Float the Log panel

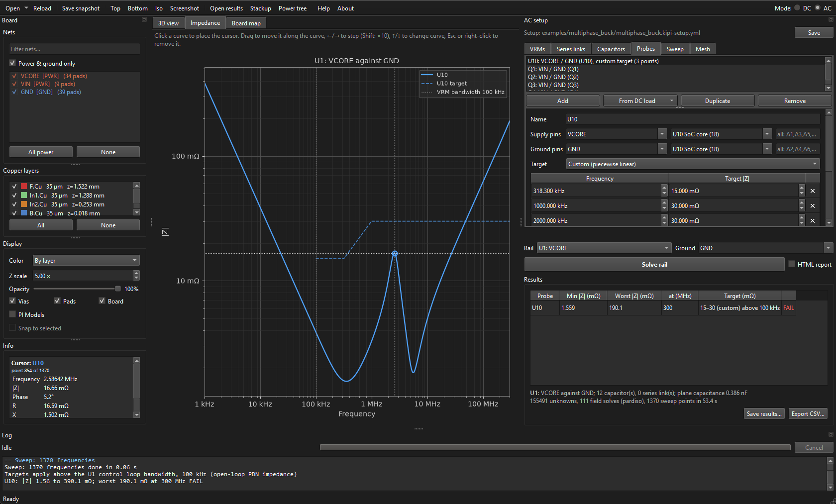click(x=831, y=435)
